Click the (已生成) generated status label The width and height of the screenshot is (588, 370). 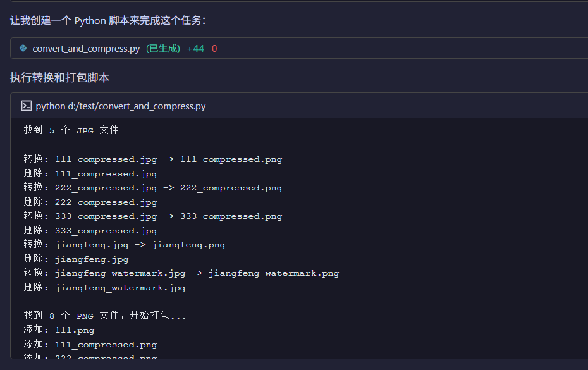click(x=163, y=47)
